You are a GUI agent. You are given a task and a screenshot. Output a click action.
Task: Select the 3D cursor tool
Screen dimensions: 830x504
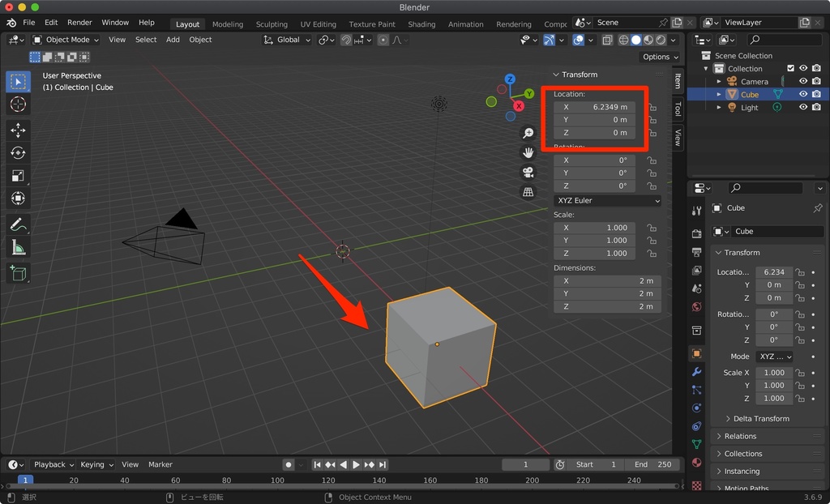(x=18, y=105)
